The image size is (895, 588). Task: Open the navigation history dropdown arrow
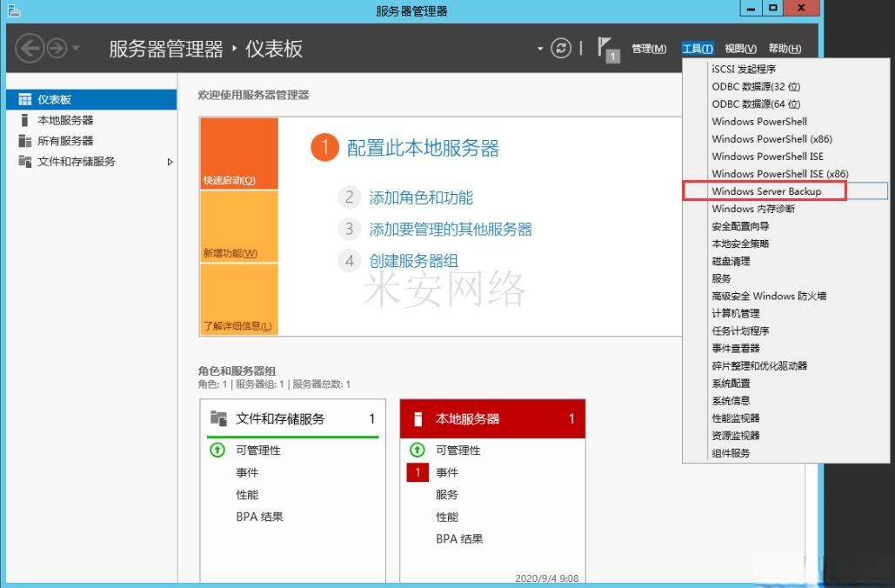coord(77,49)
